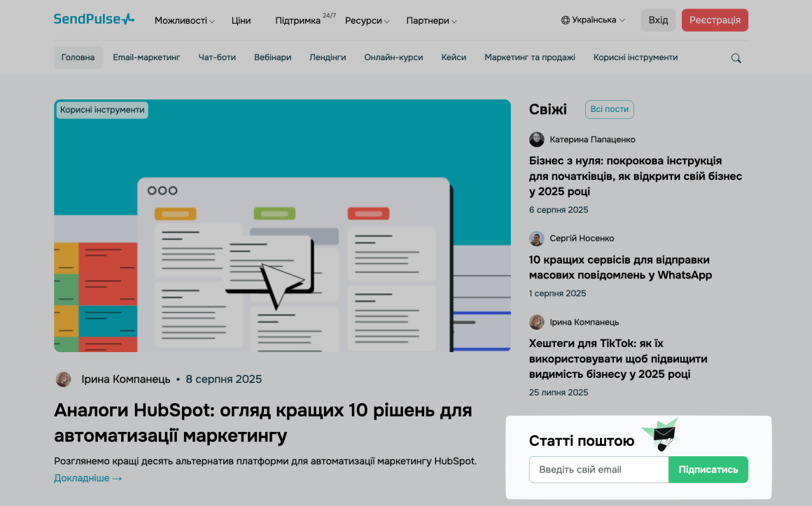Click the envelope illustration near Статті поштою
Image resolution: width=812 pixels, height=506 pixels.
point(661,435)
